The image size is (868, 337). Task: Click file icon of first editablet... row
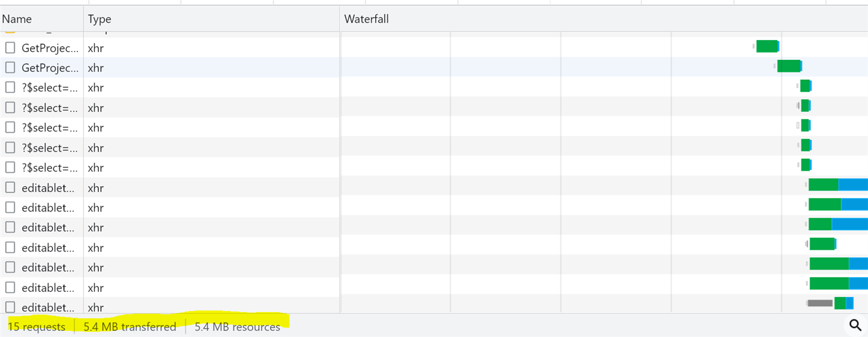click(10, 187)
